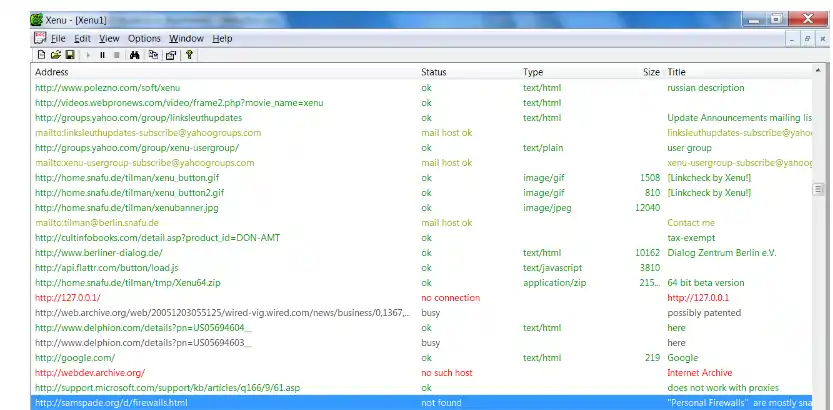Select the http://webdev.archive.org/ row
The height and width of the screenshot is (410, 833).
pos(421,373)
